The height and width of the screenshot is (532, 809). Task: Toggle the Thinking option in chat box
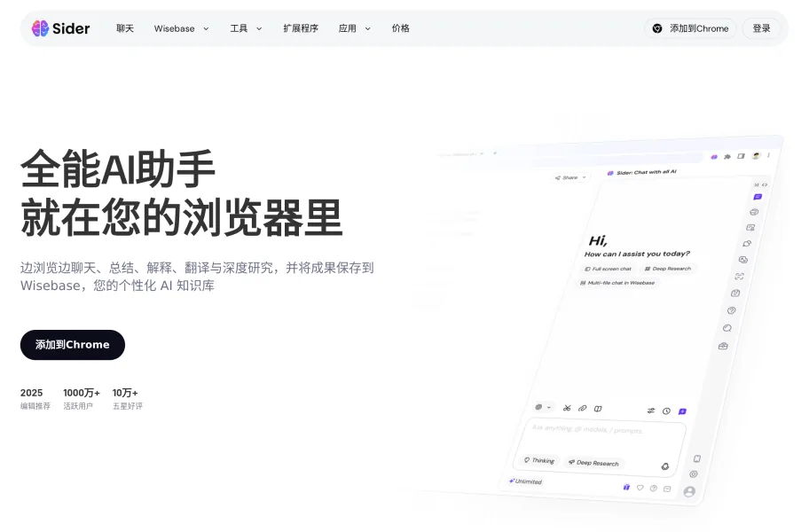(539, 460)
